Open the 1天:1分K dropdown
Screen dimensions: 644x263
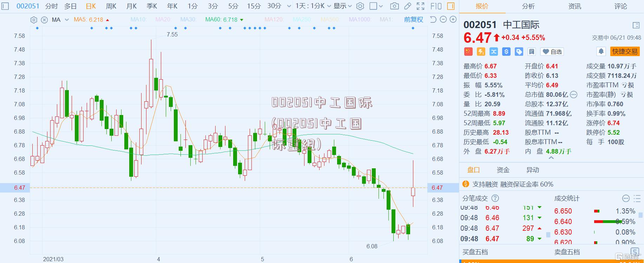point(313,6)
